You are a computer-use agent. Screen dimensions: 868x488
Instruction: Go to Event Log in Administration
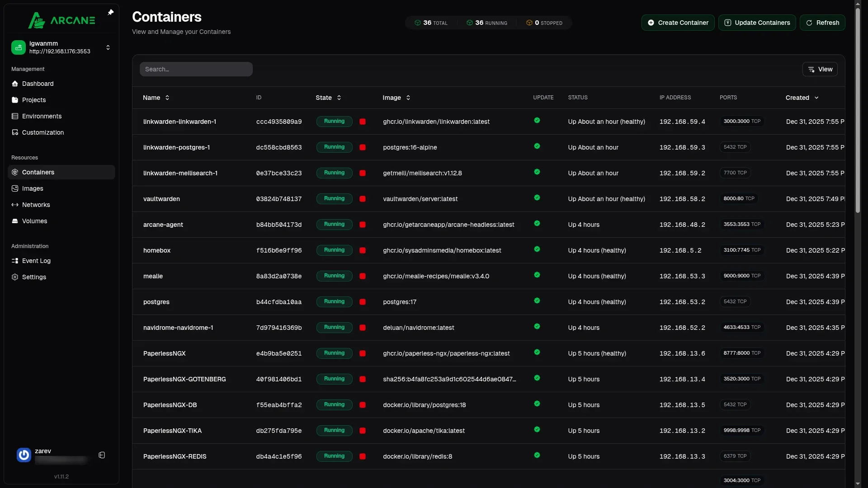[36, 261]
